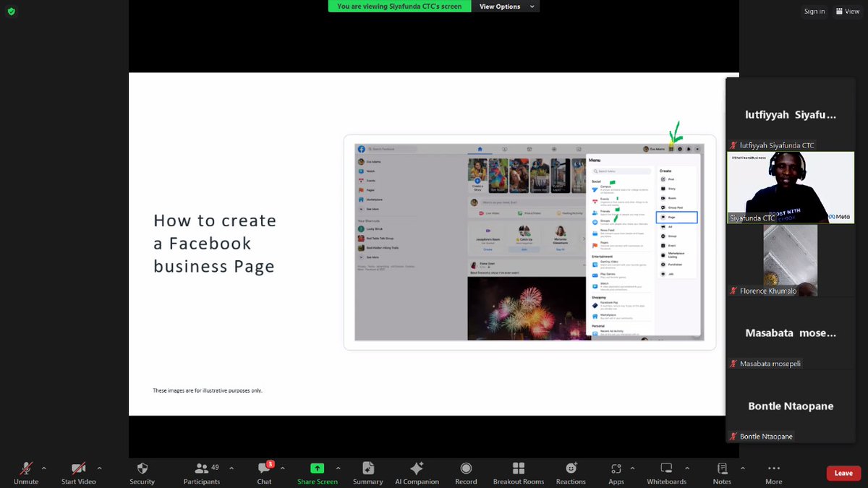868x488 pixels.
Task: Show More meeting controls
Action: (x=774, y=473)
